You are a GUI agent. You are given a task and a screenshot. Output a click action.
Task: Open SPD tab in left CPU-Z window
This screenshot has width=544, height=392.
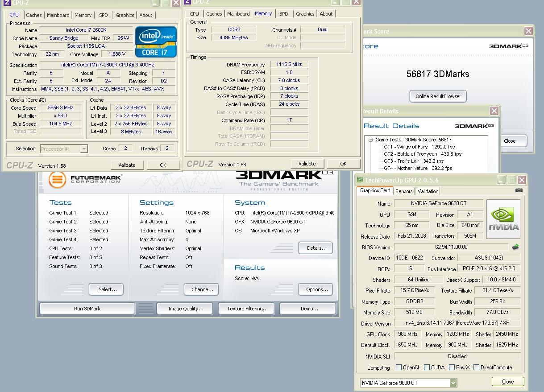click(x=104, y=15)
